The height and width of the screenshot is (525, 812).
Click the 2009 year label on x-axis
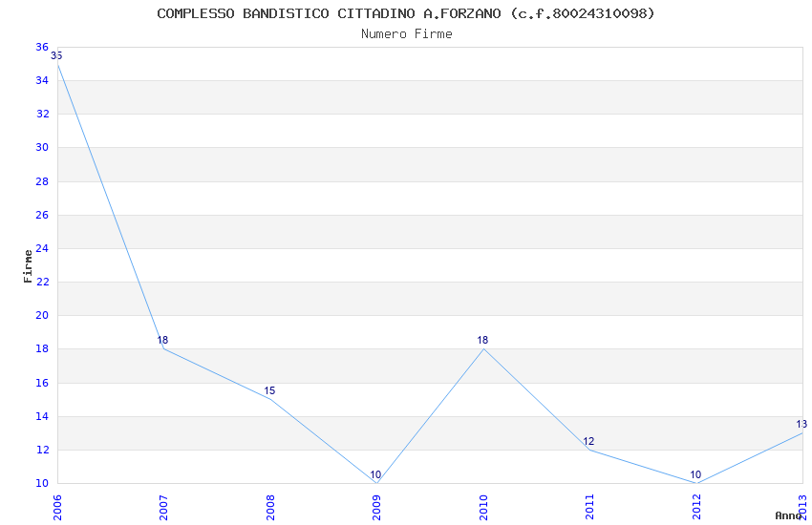click(376, 508)
